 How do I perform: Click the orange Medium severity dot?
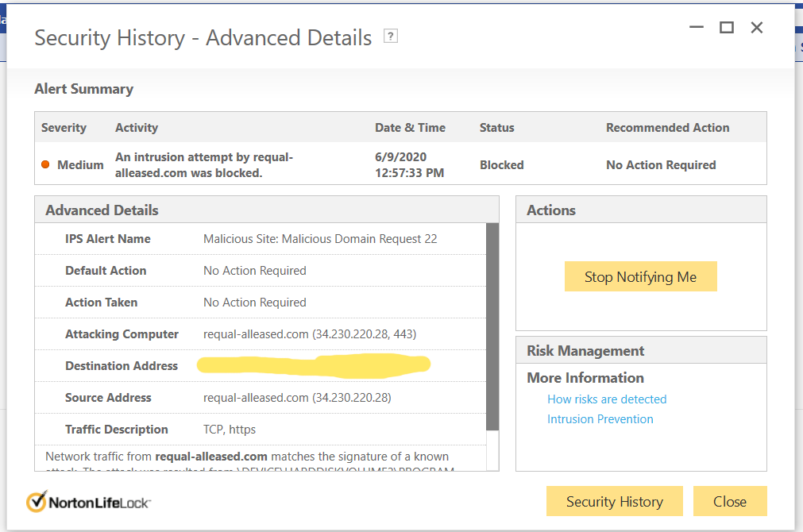pyautogui.click(x=45, y=165)
